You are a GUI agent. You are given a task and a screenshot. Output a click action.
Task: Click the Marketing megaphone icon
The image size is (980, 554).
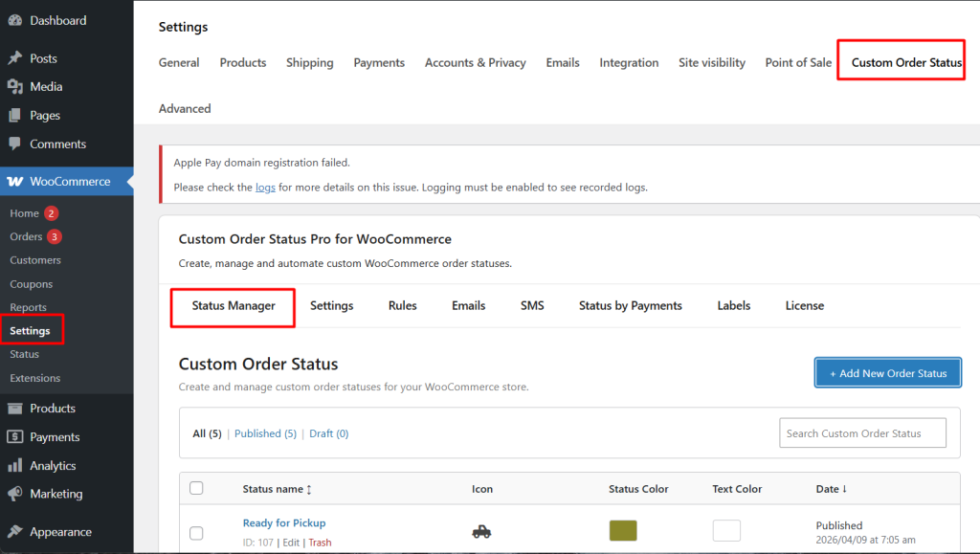pyautogui.click(x=15, y=495)
